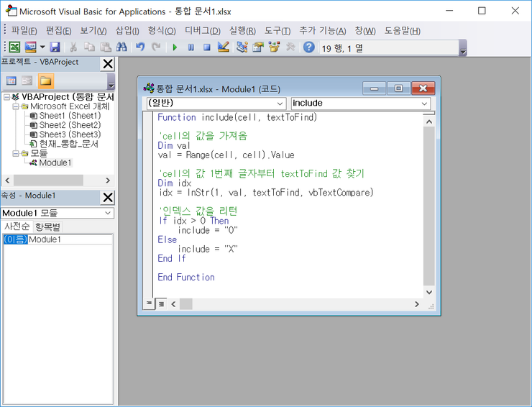The width and height of the screenshot is (532, 407).
Task: Switch to Procedure View button
Action: click(149, 303)
